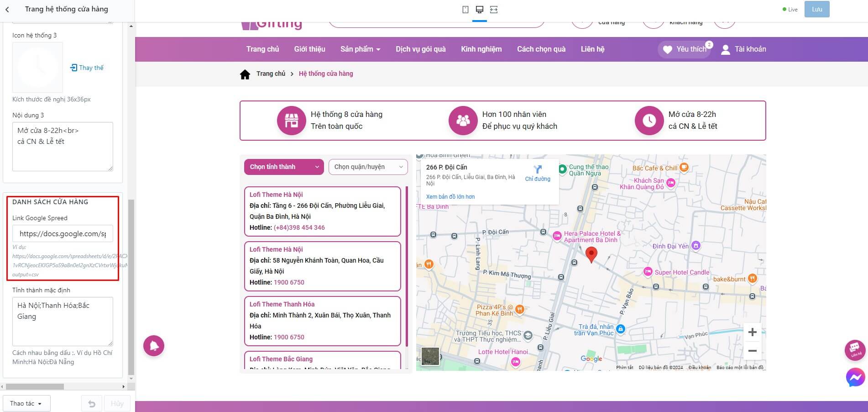The width and height of the screenshot is (868, 412).
Task: Click the Yêu thích heart icon
Action: point(667,50)
